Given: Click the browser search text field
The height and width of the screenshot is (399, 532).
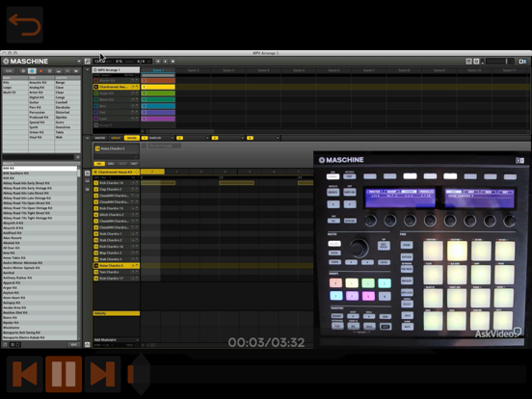Looking at the screenshot, I should pos(39,157).
